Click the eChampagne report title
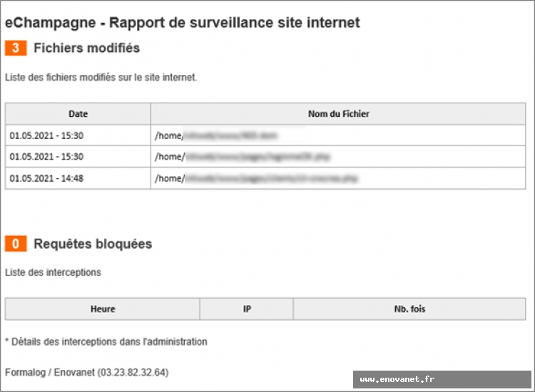The width and height of the screenshot is (535, 392). click(182, 23)
